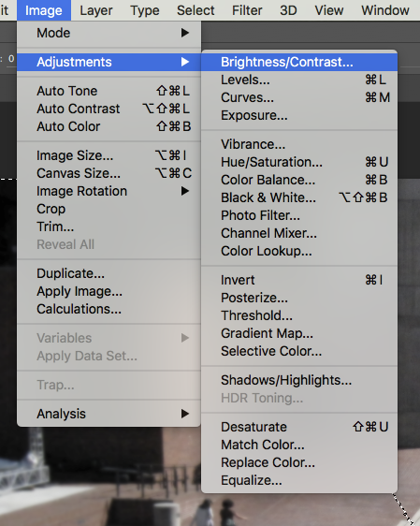The width and height of the screenshot is (420, 526).
Task: Expand the Image Rotation submenu
Action: click(109, 191)
